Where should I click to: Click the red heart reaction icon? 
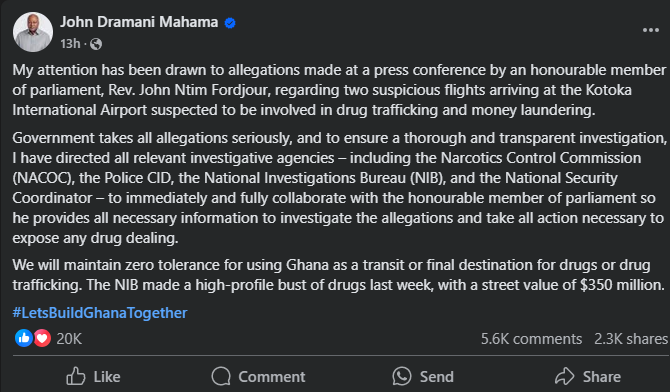coord(42,338)
